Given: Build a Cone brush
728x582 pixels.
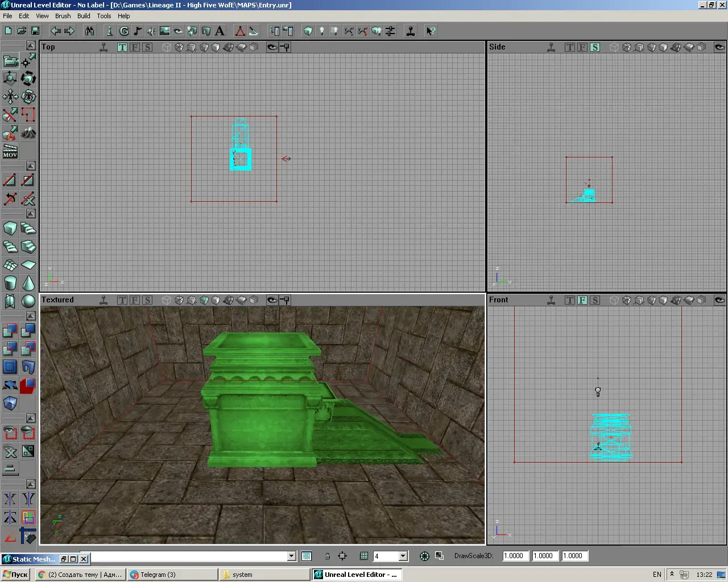Looking at the screenshot, I should (28, 283).
